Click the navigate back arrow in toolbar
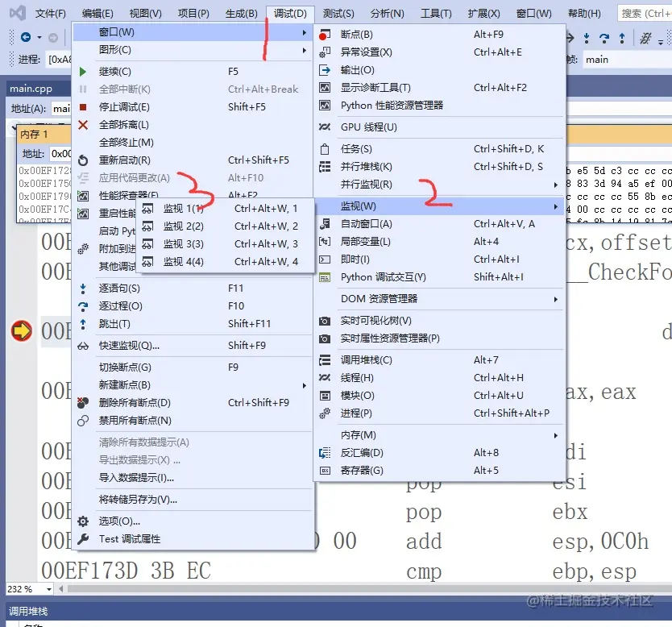Viewport: 672px width, 627px height. coord(26,37)
